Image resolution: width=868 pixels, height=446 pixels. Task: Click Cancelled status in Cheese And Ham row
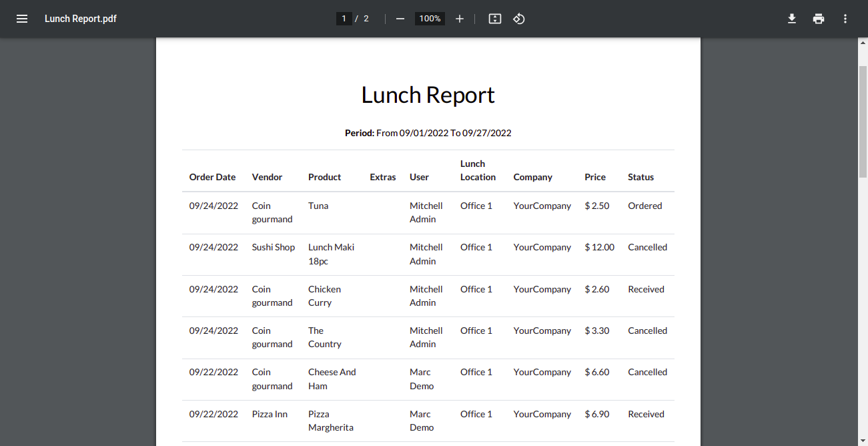pyautogui.click(x=647, y=372)
